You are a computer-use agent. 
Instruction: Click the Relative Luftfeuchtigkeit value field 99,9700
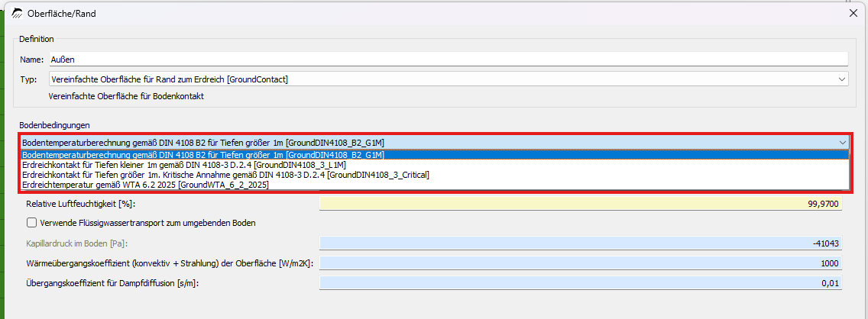581,204
